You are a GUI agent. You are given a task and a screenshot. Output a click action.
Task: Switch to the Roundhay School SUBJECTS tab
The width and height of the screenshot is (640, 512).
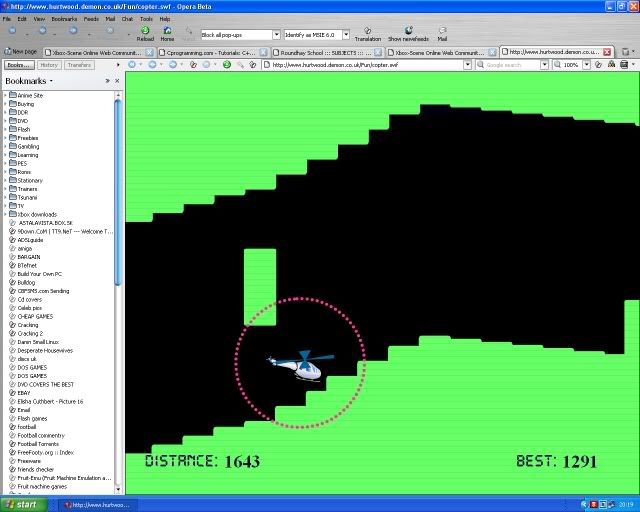point(327,52)
